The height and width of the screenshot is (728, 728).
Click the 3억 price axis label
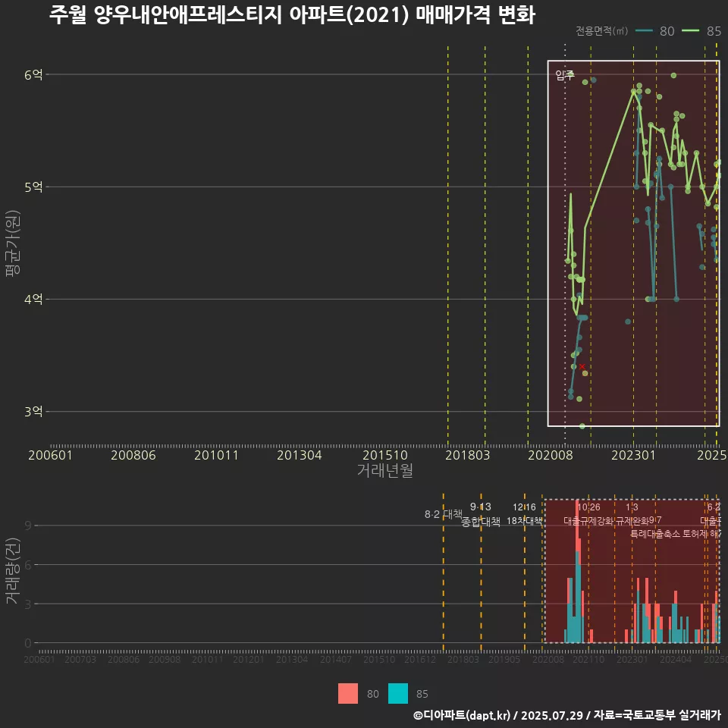33,411
